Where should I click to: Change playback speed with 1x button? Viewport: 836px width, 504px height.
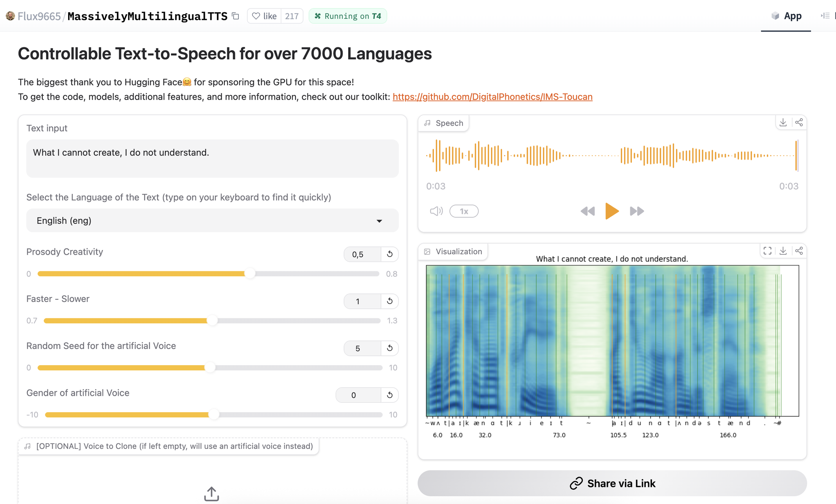(464, 211)
